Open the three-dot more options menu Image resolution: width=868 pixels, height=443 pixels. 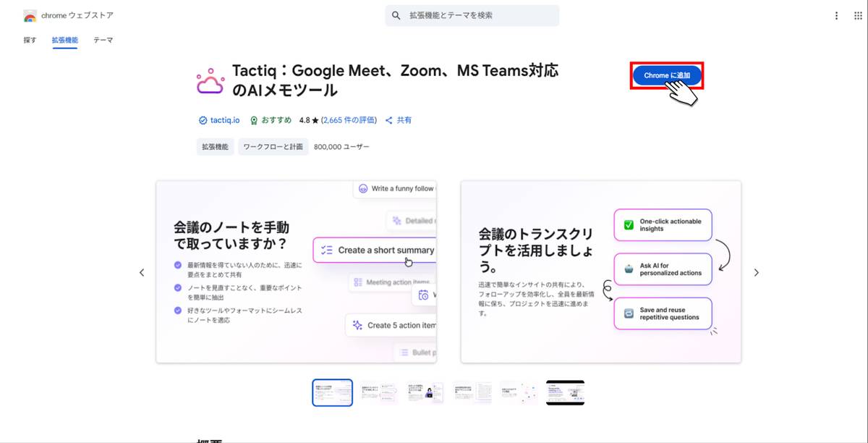tap(837, 15)
